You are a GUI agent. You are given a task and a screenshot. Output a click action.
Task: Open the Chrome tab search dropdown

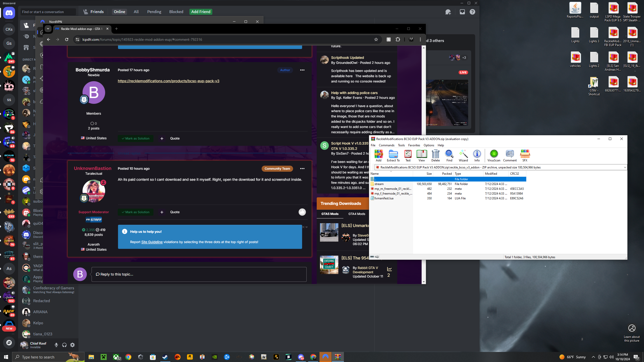(x=48, y=29)
